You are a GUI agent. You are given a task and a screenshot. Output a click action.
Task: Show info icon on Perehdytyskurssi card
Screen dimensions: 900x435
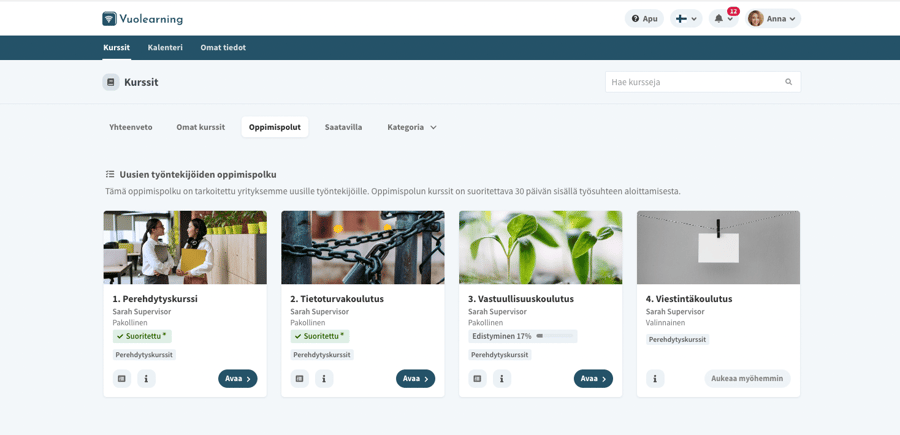point(146,379)
